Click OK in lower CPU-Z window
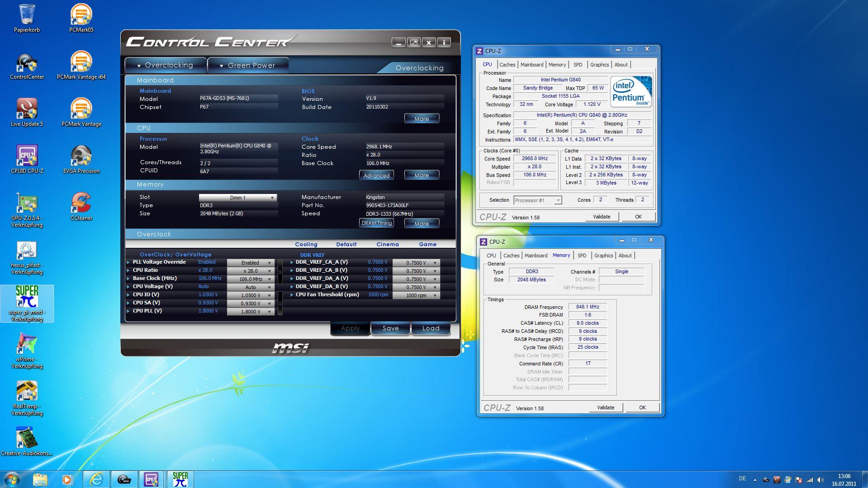868x488 pixels. pyautogui.click(x=642, y=407)
